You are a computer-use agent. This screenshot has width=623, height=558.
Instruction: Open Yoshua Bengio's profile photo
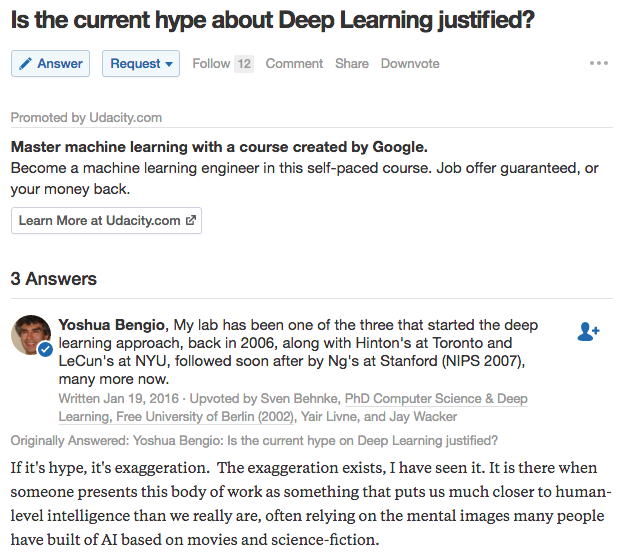(31, 335)
